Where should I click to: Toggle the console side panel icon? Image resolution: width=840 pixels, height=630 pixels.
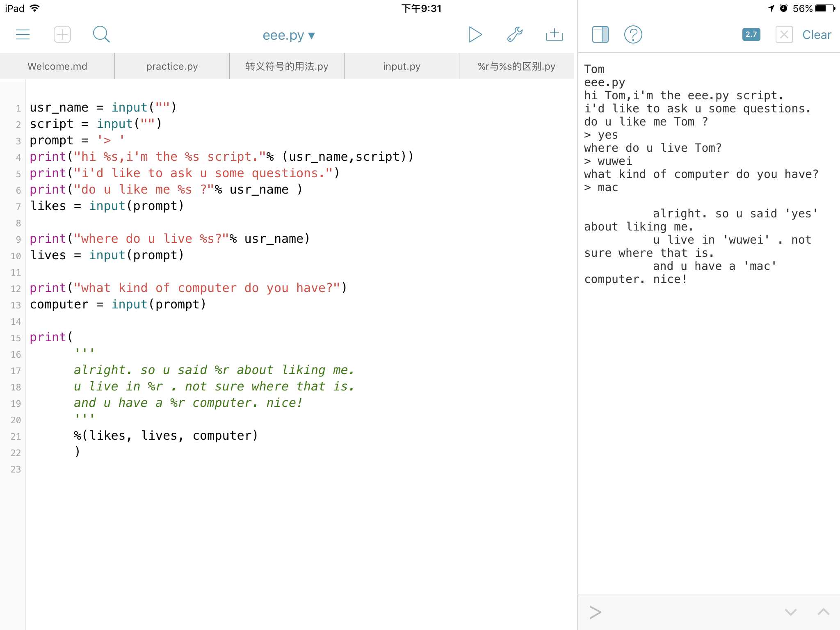point(600,34)
